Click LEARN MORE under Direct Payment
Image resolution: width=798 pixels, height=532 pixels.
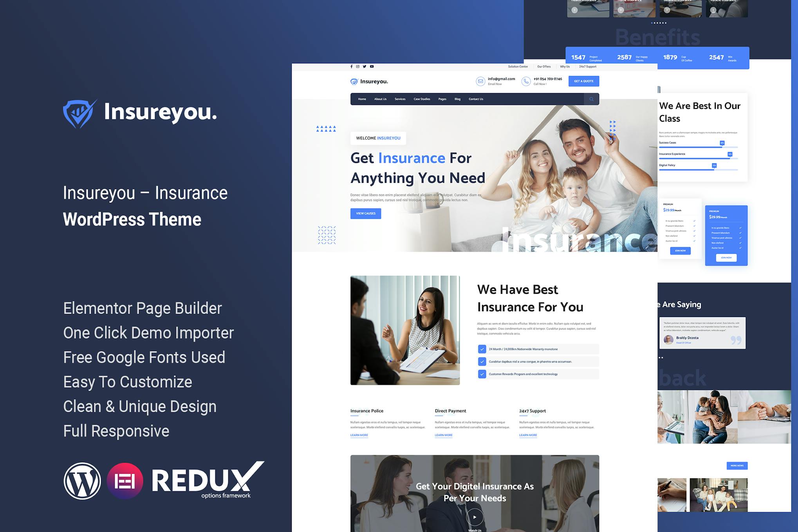pyautogui.click(x=444, y=435)
